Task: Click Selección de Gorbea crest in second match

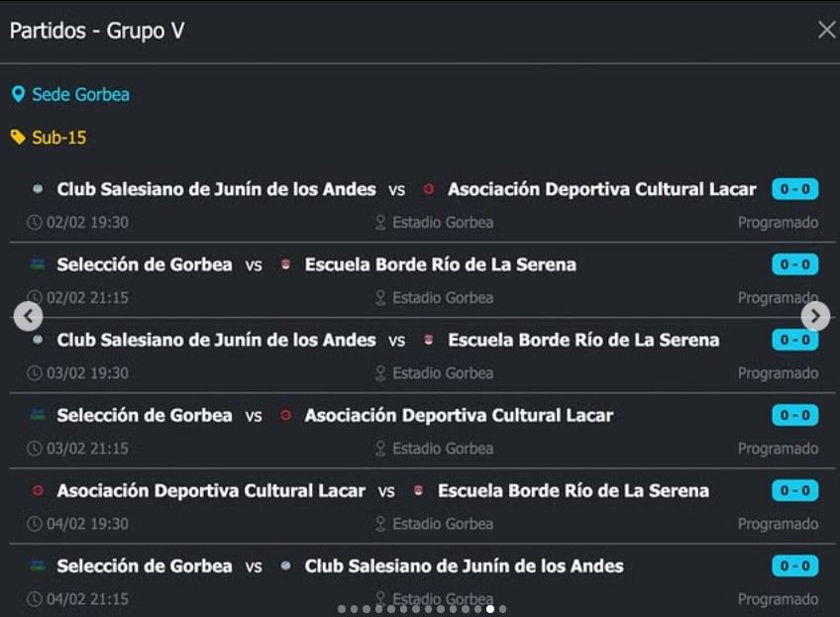Action: [38, 264]
